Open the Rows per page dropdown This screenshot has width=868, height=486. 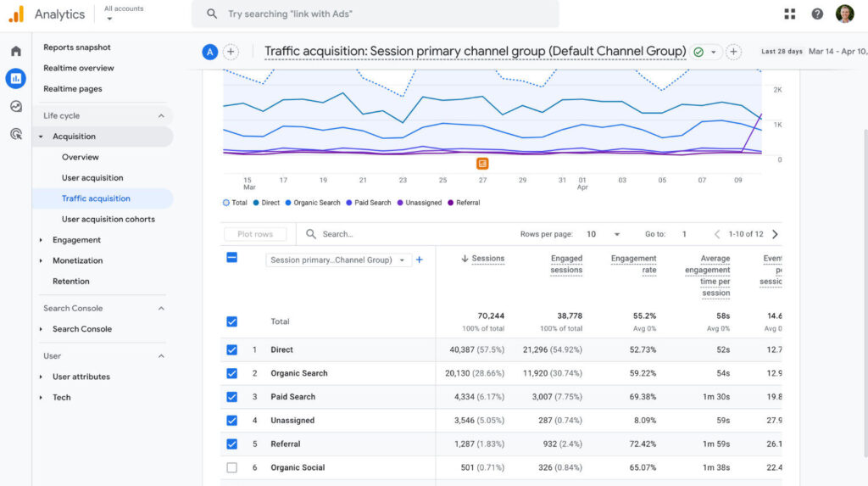click(604, 234)
